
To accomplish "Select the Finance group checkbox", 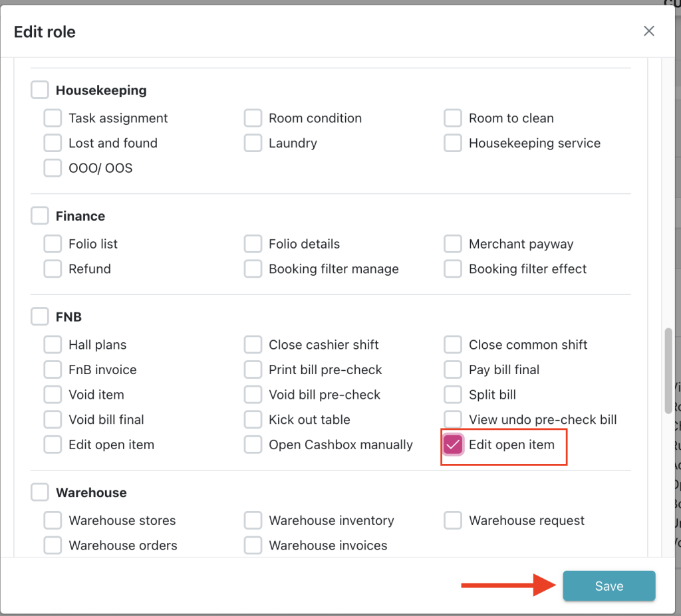I will pyautogui.click(x=40, y=216).
